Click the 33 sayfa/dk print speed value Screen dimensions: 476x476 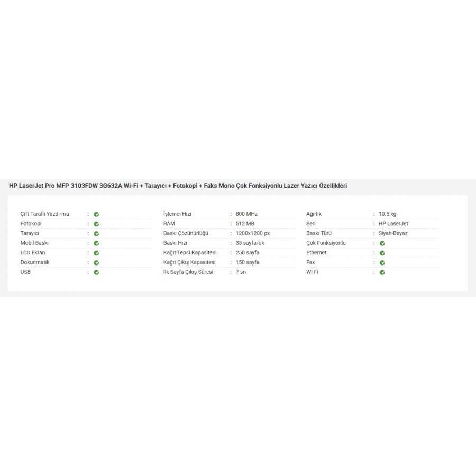tap(250, 243)
